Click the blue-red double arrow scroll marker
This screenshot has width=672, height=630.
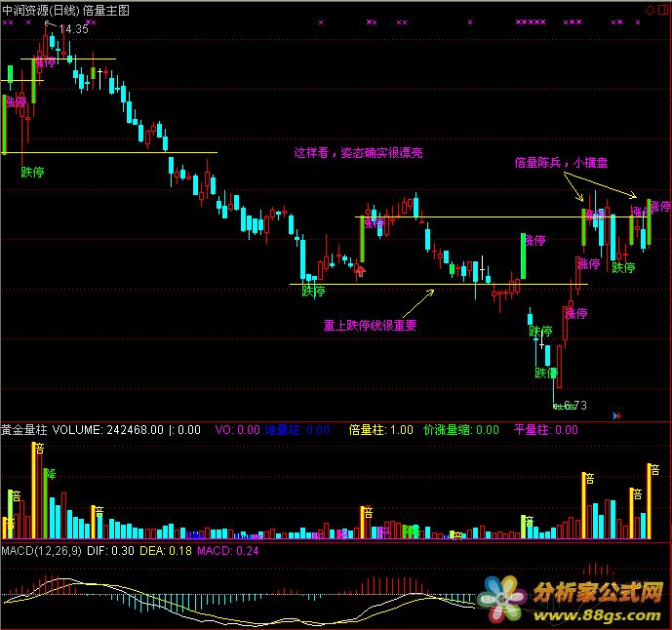click(x=617, y=415)
